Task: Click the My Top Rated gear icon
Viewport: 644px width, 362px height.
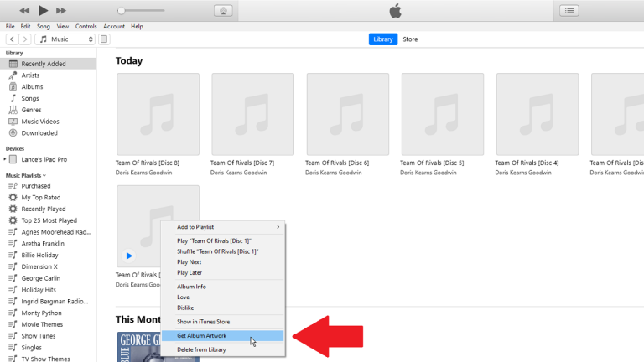Action: pos(13,198)
